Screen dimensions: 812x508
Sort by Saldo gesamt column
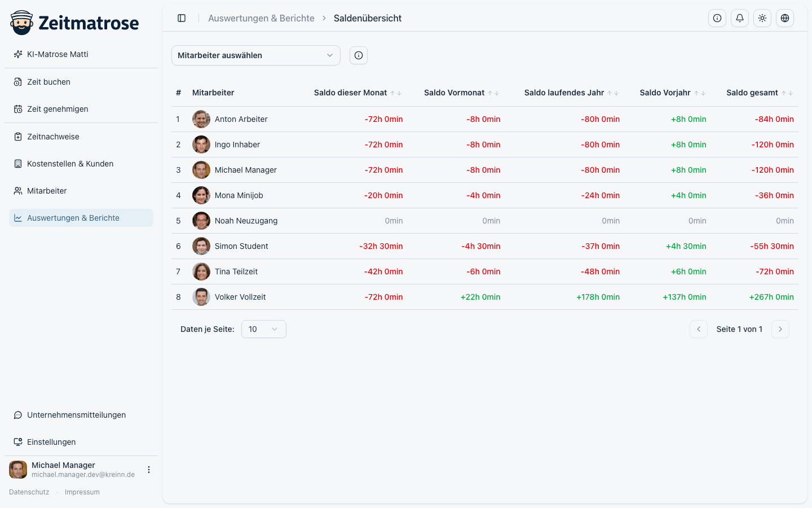(760, 93)
